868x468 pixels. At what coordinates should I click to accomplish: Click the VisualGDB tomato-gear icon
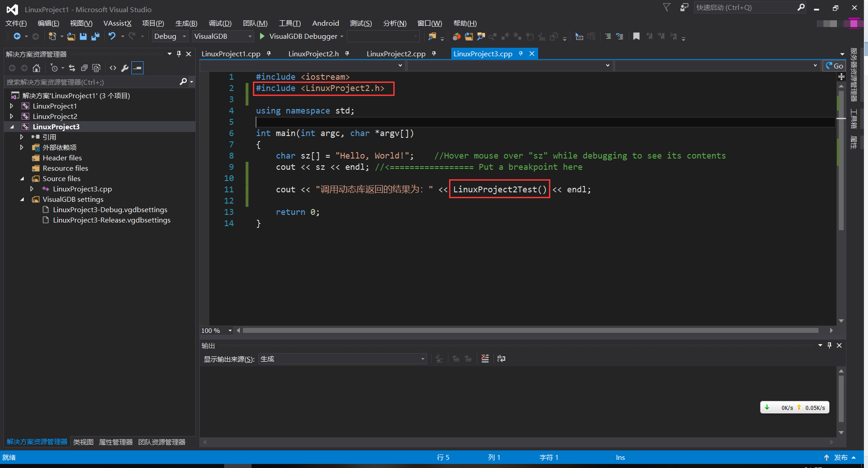point(457,36)
